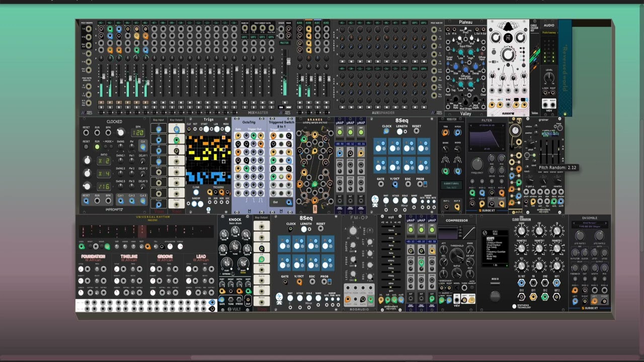Screen dimensions: 644x362
Task: Click the Scale knob set to Minor on 8Seq beside Resglitch
Action: pos(405,201)
